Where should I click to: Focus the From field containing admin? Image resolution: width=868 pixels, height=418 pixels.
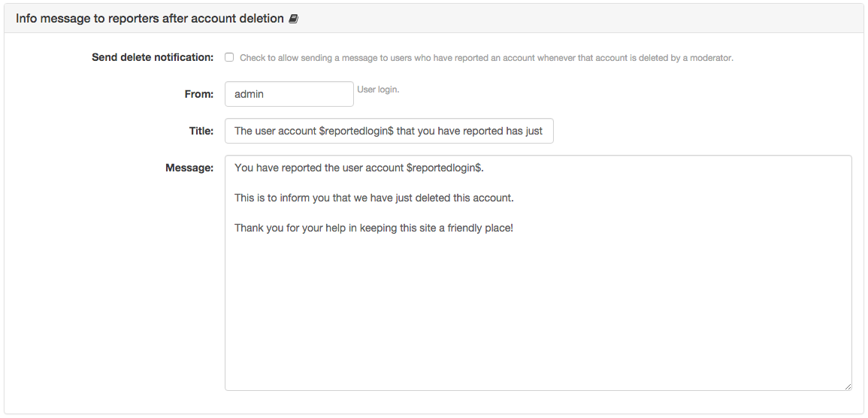click(x=289, y=94)
